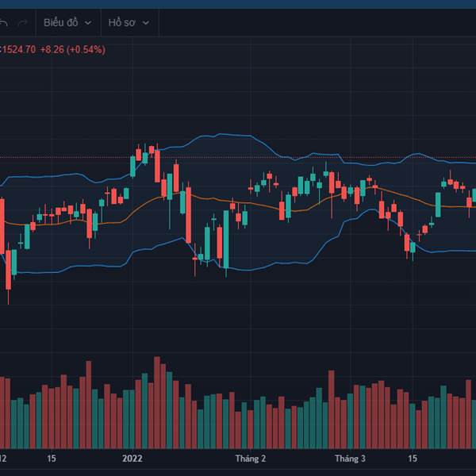Click the Tháng 3 time axis label
Viewport: 476px width, 476px height.
coord(350,459)
